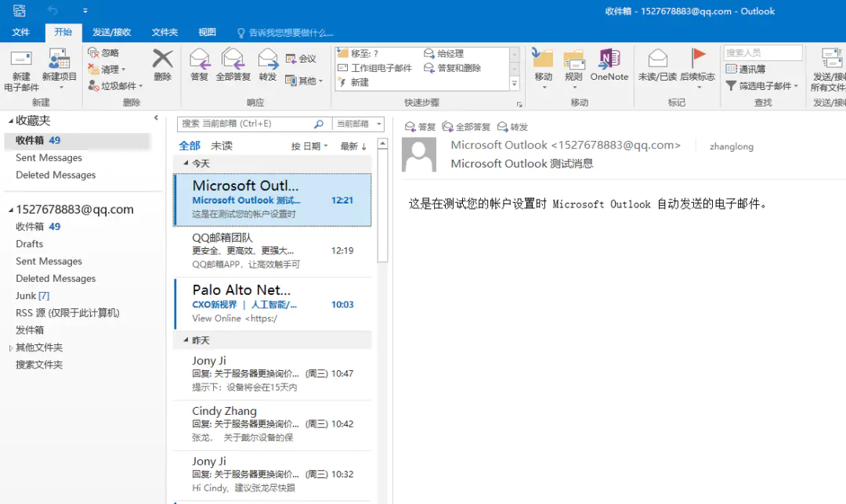Collapse the 1527678883@qq.com account tree

coord(10,211)
